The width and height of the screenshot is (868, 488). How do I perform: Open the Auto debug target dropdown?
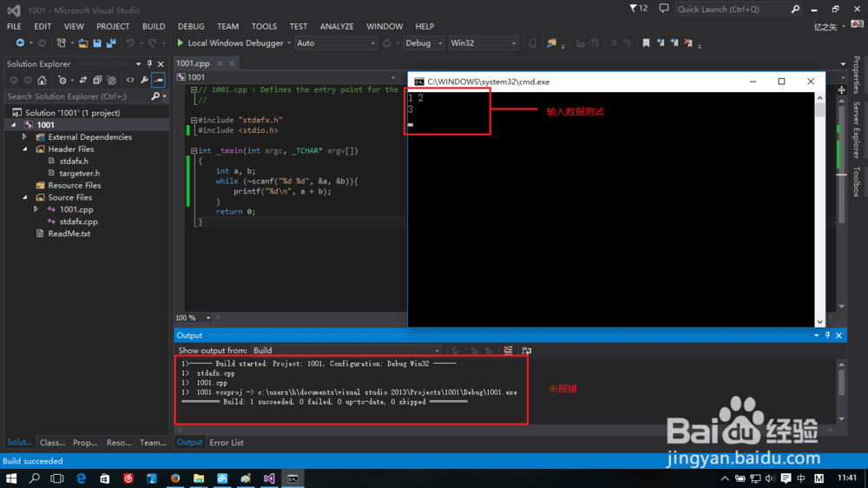[335, 43]
